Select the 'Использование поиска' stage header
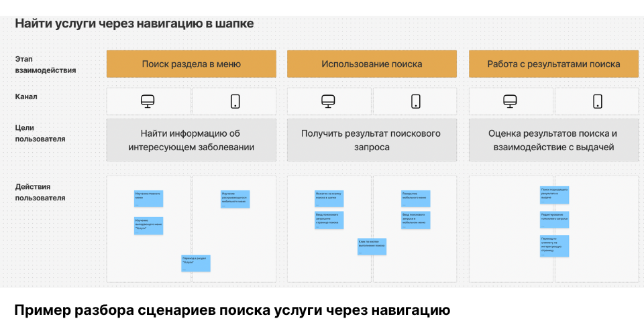The width and height of the screenshot is (644, 335). click(x=372, y=64)
